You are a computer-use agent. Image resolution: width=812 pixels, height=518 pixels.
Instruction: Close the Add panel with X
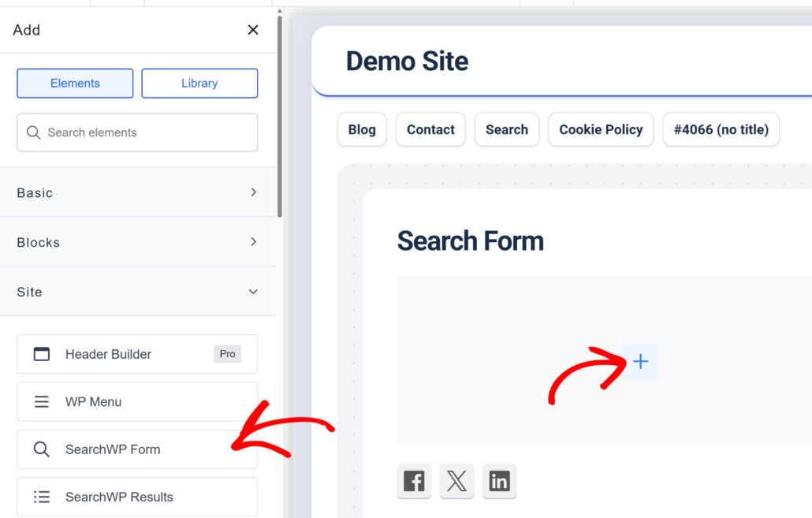253,30
